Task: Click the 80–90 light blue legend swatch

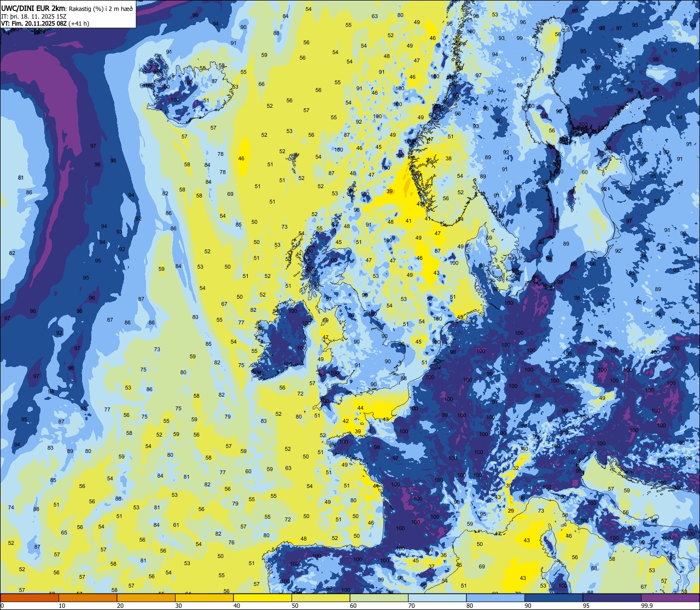Action: (x=495, y=597)
